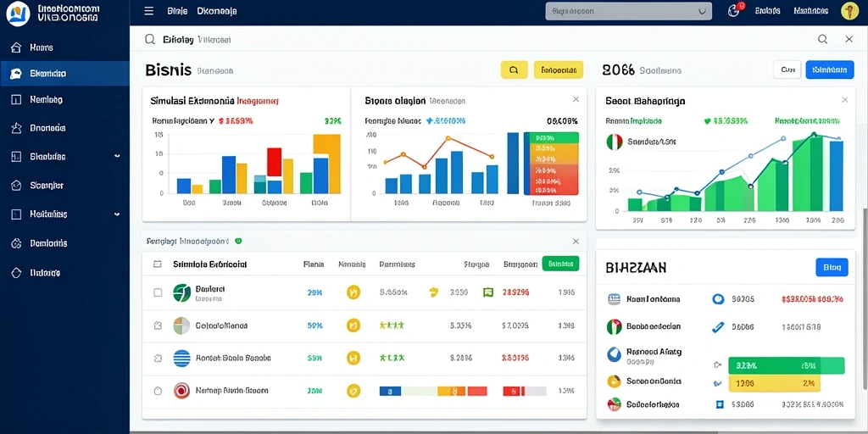Expand the sidebar item with the second chevron arrow
Viewport: 868px width, 434px height.
(x=117, y=214)
